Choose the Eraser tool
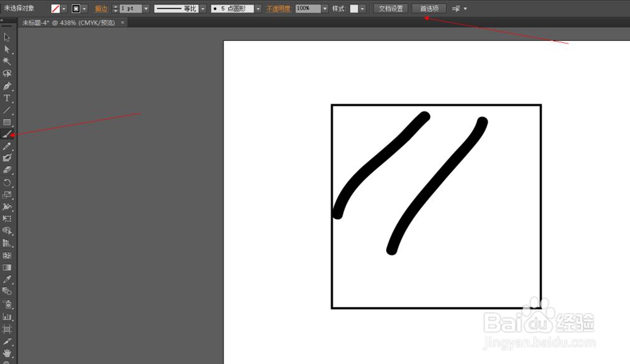 [7, 170]
